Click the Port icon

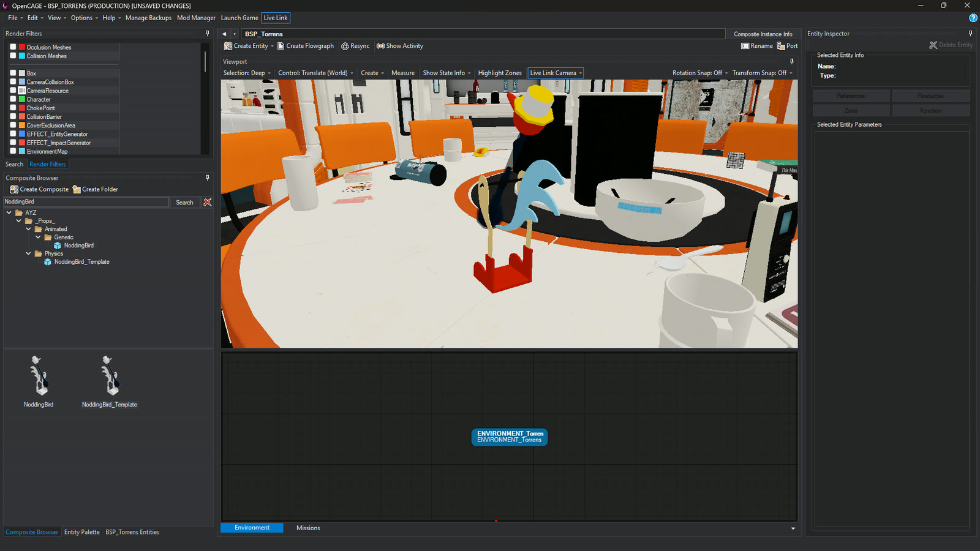pyautogui.click(x=781, y=46)
